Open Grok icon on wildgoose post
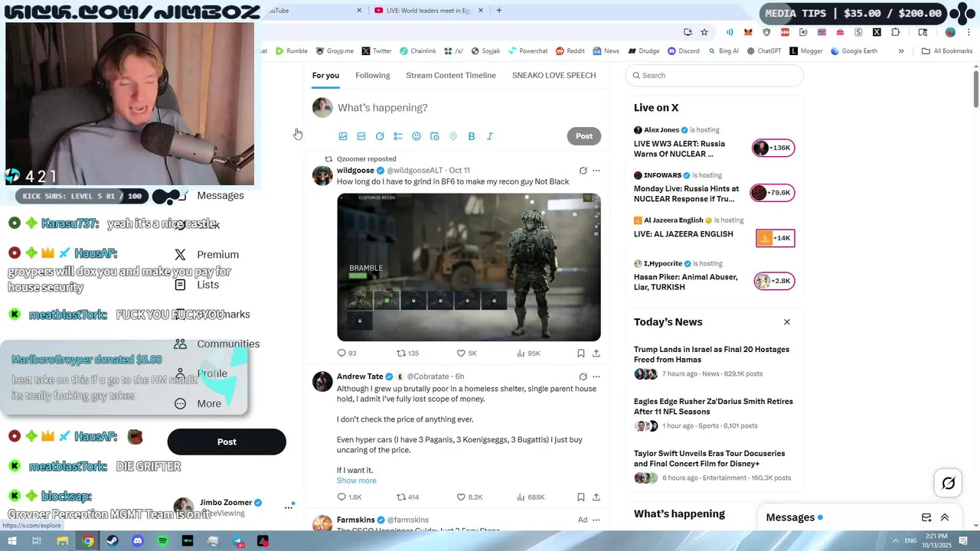The height and width of the screenshot is (551, 980). tap(583, 171)
